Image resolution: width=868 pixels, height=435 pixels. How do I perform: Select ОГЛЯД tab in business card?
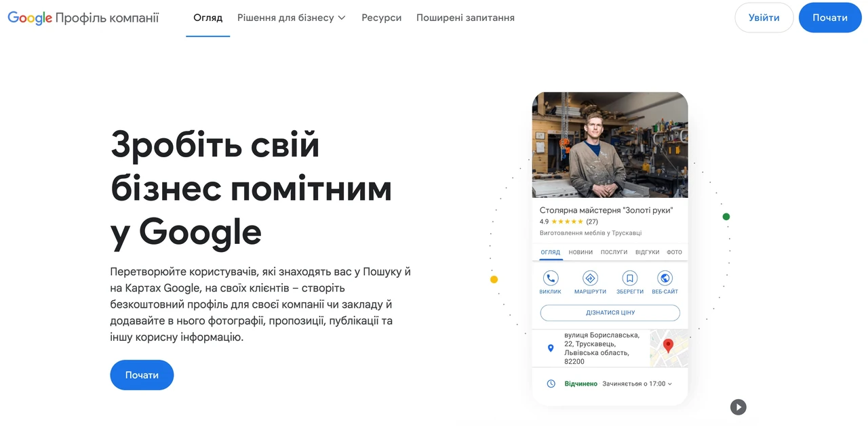[551, 252]
